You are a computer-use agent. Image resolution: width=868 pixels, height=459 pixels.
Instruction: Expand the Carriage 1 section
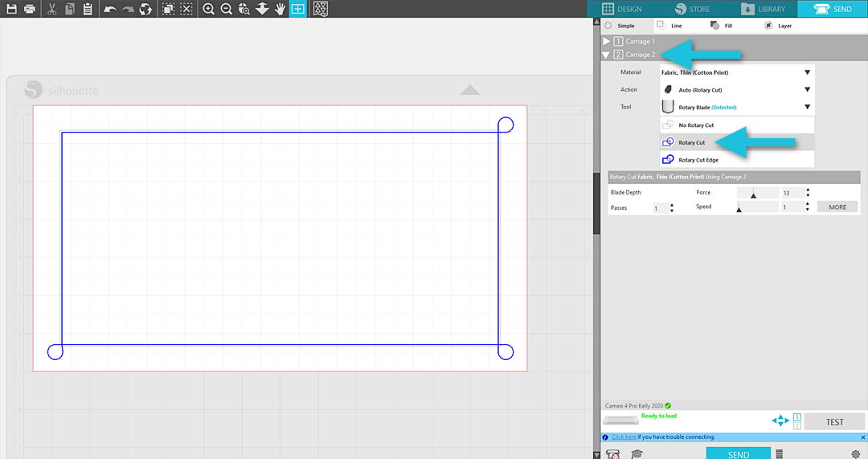tap(606, 42)
